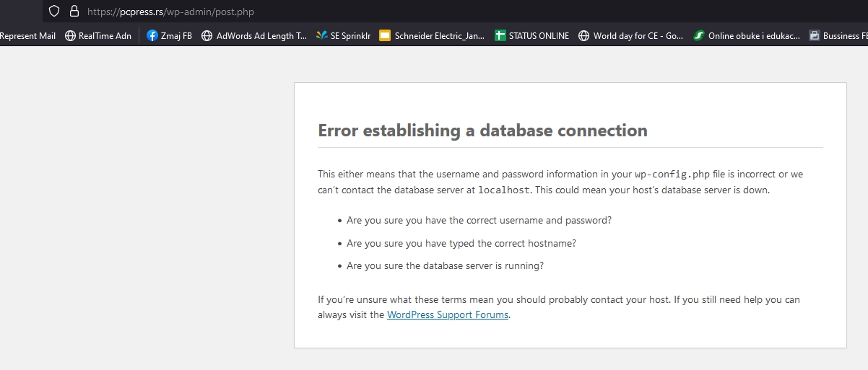The image size is (868, 370).
Task: Open the STATUS ONLINE bookmark label
Action: (539, 35)
